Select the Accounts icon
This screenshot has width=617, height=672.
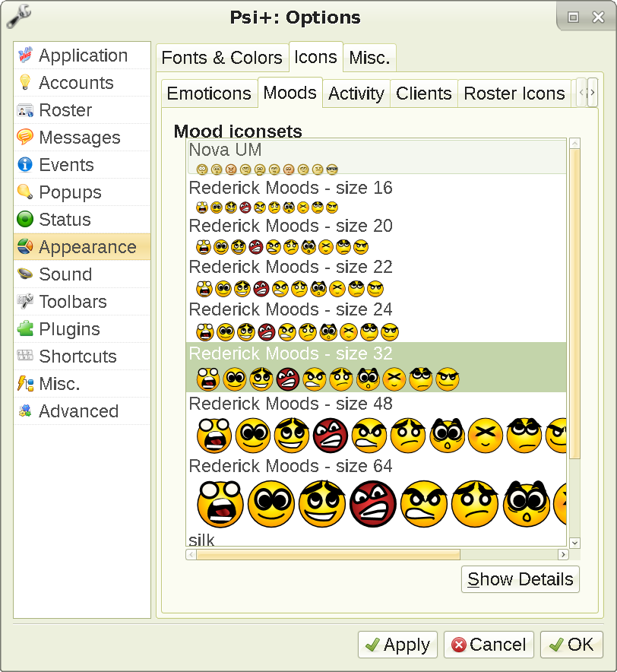(x=24, y=82)
